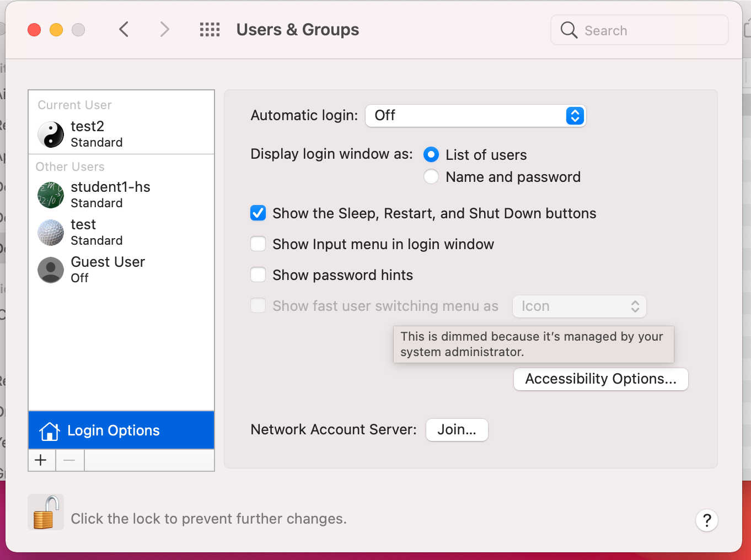Click the Guest User silhouette icon
Image resolution: width=751 pixels, height=560 pixels.
(51, 270)
